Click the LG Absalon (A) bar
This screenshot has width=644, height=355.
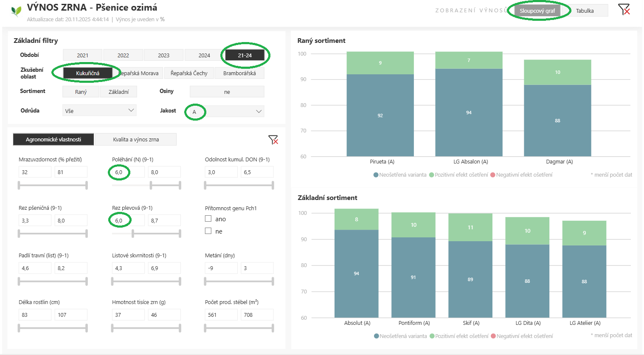[469, 104]
